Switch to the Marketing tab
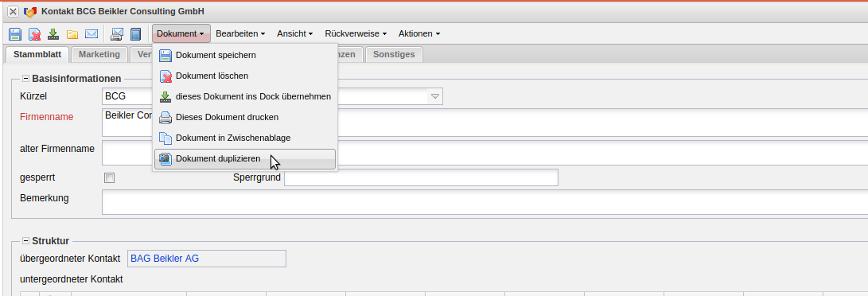The width and height of the screenshot is (868, 296). (x=99, y=54)
